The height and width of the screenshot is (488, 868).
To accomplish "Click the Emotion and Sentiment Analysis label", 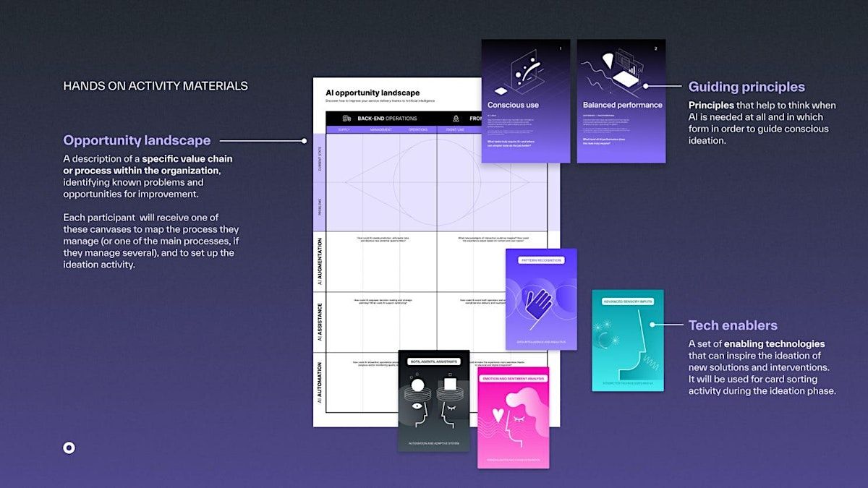I will coord(513,377).
